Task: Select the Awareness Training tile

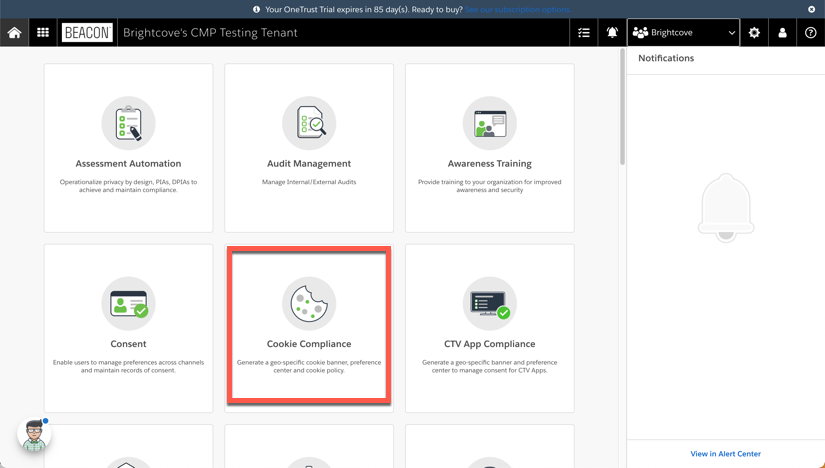Action: (x=490, y=148)
